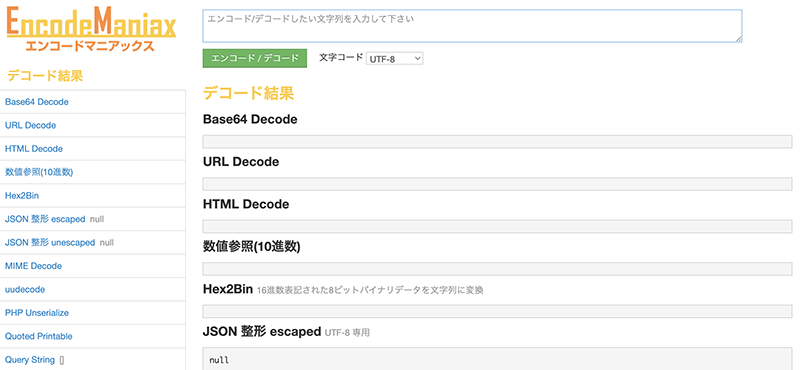The image size is (800, 370).
Task: Open the URL Decode sidebar link
Action: click(x=31, y=126)
